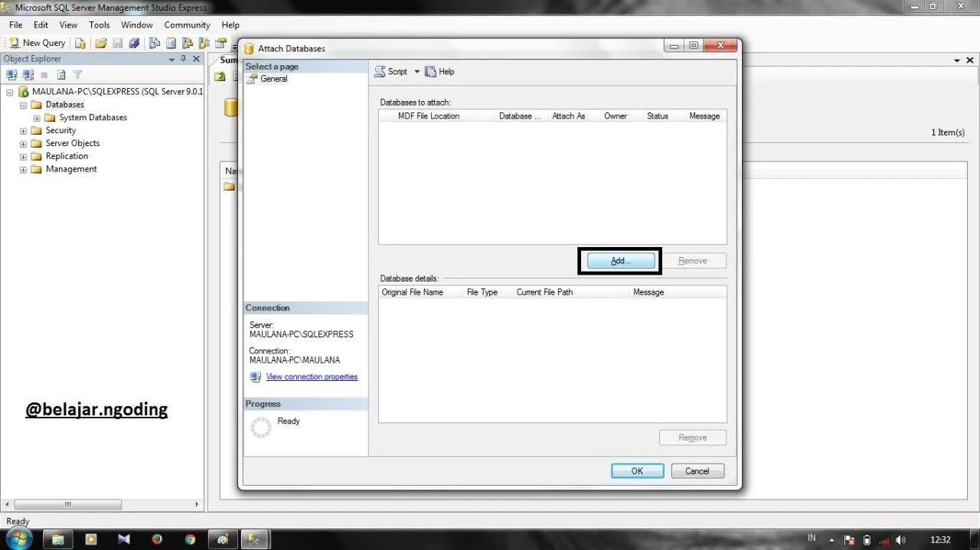Click the Properties Window toolbar icon

220,43
